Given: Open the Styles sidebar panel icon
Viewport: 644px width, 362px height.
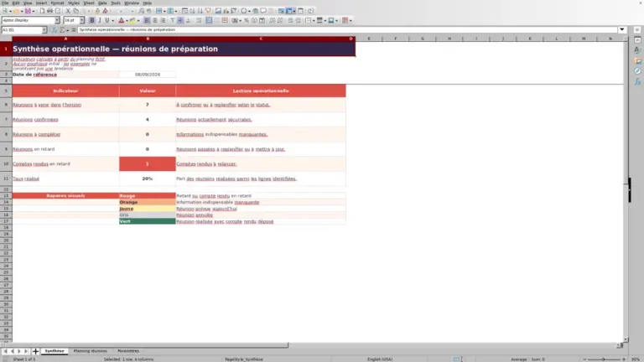Looking at the screenshot, I should coord(637,50).
